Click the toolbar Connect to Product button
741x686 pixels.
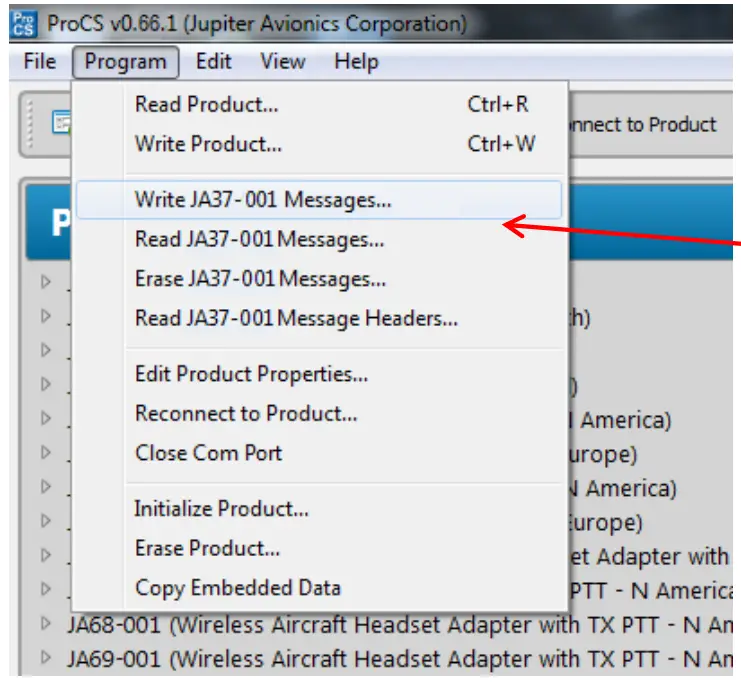tap(644, 125)
